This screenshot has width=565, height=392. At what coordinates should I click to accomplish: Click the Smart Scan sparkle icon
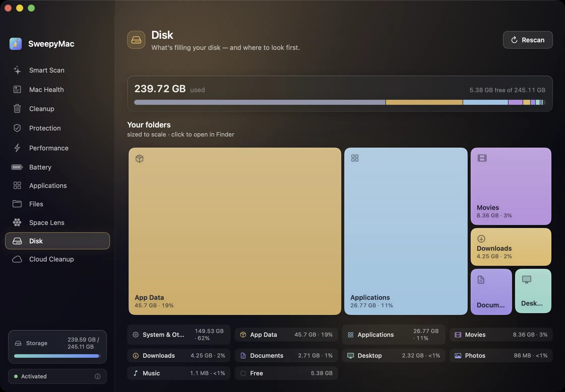(17, 70)
